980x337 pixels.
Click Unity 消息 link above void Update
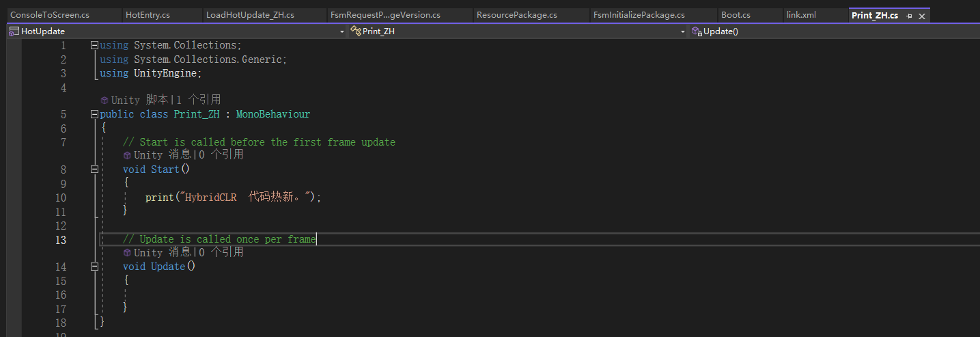click(162, 253)
